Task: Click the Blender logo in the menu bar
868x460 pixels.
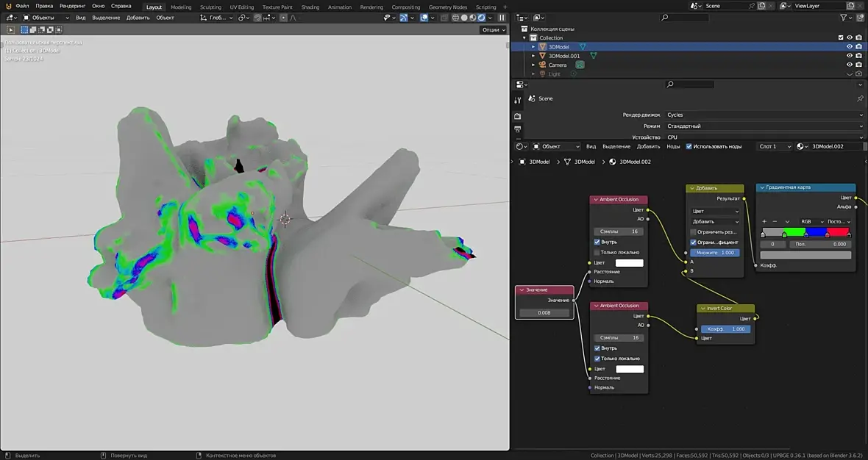Action: click(9, 6)
